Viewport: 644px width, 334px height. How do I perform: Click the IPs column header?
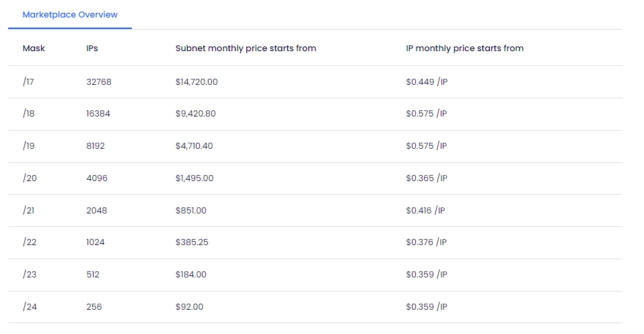[x=93, y=48]
